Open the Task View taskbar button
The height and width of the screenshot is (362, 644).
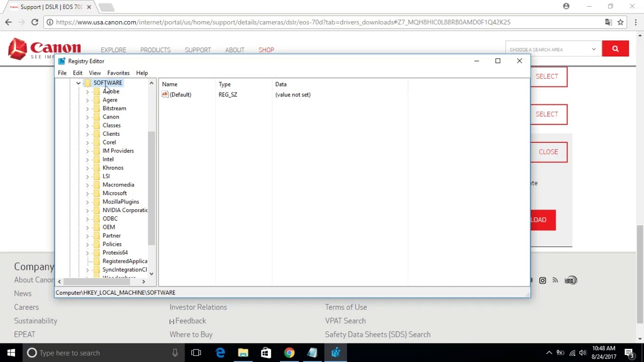point(196,353)
